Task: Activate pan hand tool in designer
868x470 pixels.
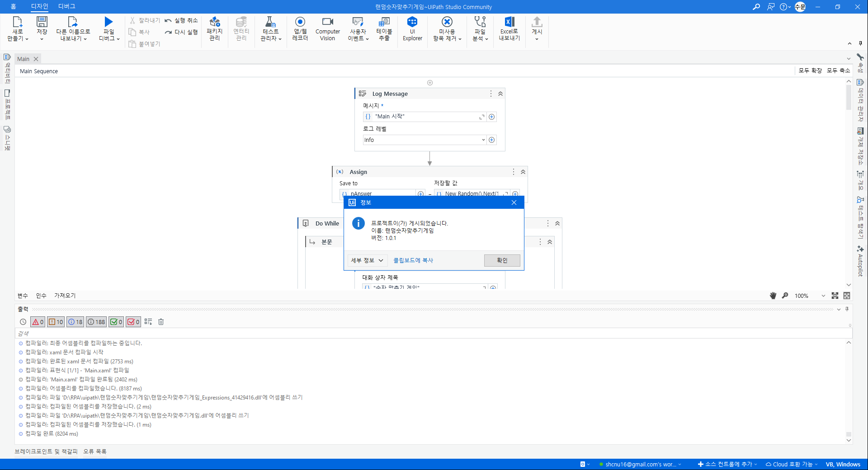Action: [773, 296]
